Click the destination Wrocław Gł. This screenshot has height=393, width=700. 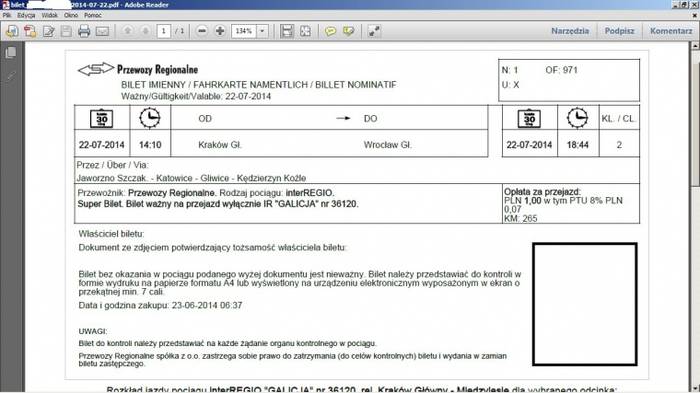click(x=388, y=145)
